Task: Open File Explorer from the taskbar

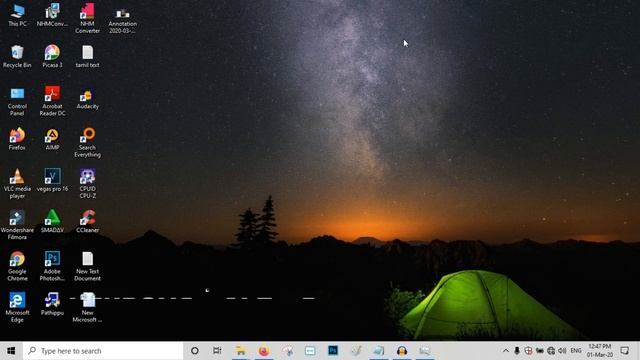Action: click(x=241, y=351)
